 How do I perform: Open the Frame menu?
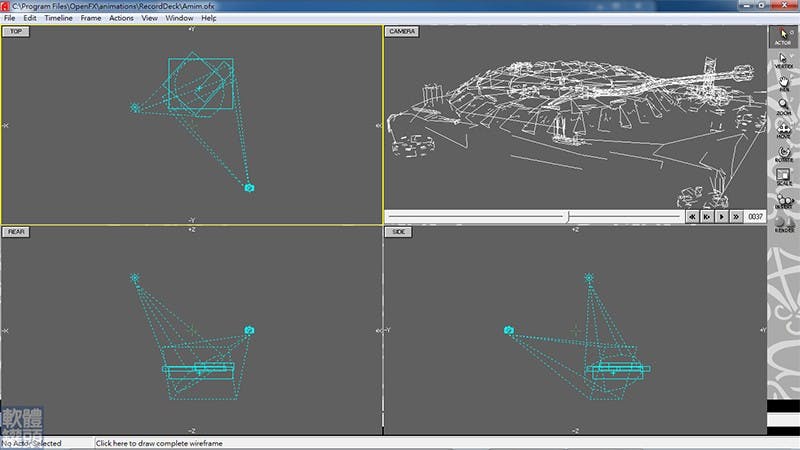tap(90, 18)
